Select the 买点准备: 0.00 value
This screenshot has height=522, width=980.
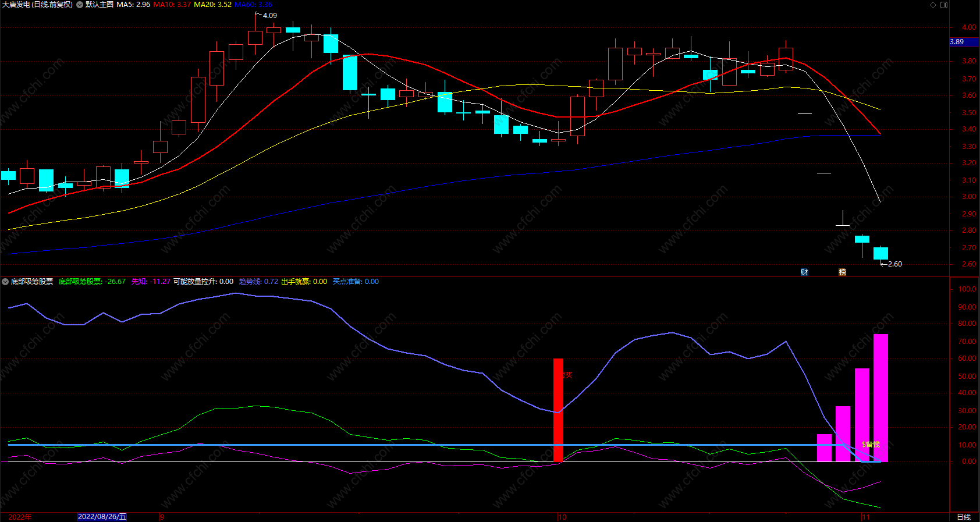(x=356, y=282)
